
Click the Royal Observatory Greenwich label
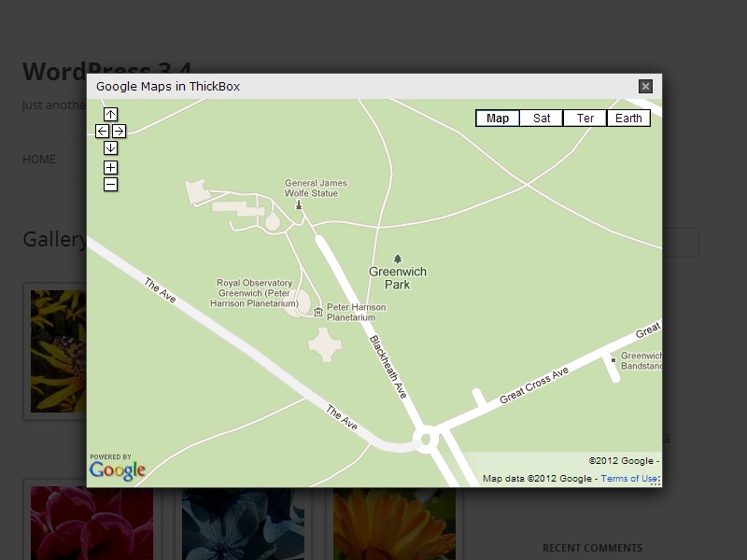coord(254,293)
